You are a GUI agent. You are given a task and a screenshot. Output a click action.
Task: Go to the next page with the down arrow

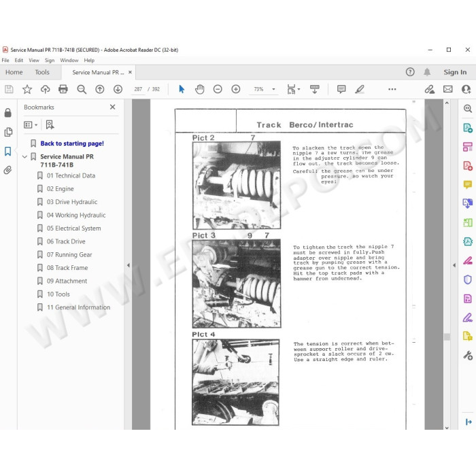coord(118,89)
